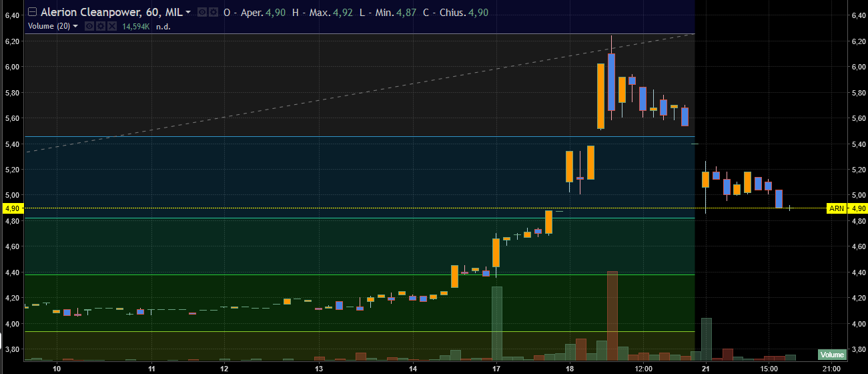The image size is (868, 374).
Task: Select the date label 14 on time axis
Action: click(x=413, y=368)
